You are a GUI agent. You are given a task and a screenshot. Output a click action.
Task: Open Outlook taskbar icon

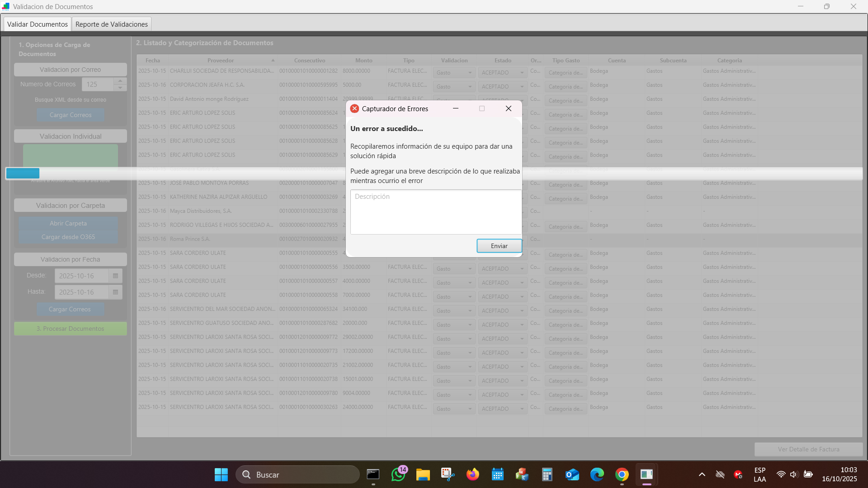pos(572,474)
